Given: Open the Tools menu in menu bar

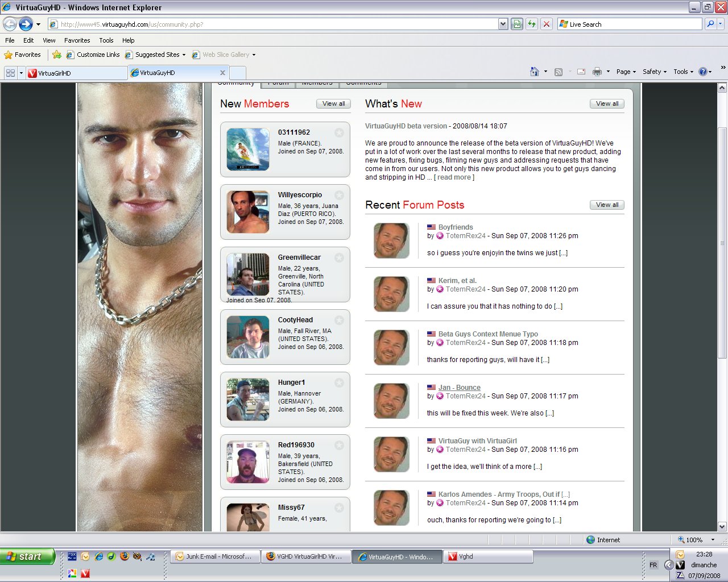Looking at the screenshot, I should [106, 40].
